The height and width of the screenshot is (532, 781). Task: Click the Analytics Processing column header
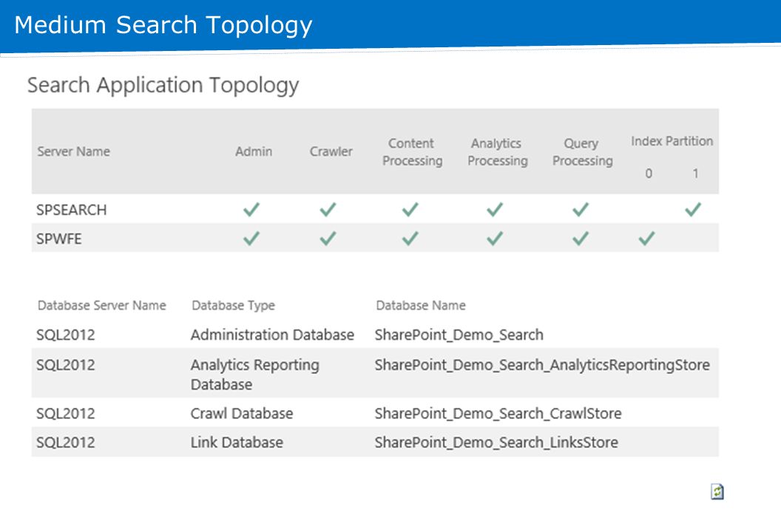(497, 152)
